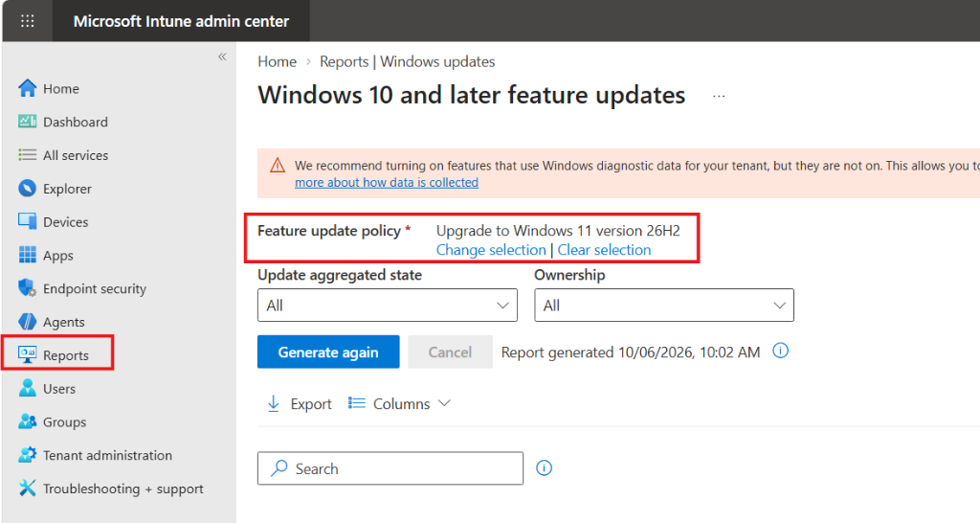Go to Dashboard in the sidebar
980x523 pixels.
click(x=75, y=122)
